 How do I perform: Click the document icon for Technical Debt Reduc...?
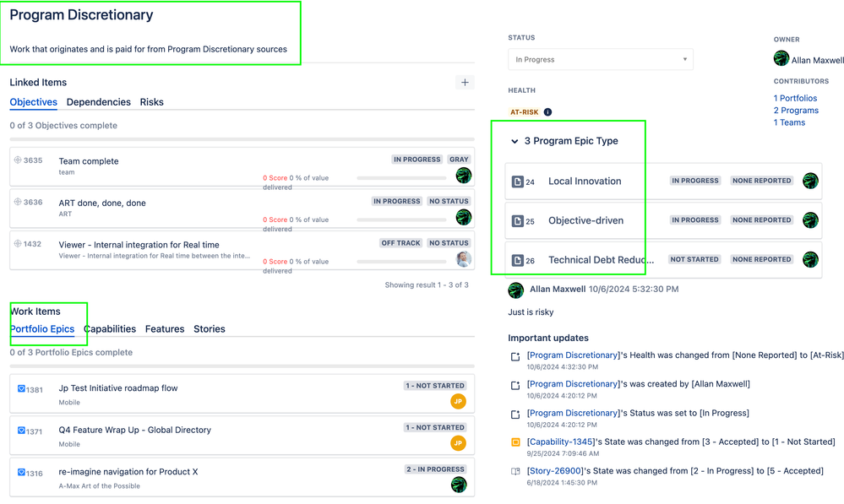pyautogui.click(x=517, y=260)
